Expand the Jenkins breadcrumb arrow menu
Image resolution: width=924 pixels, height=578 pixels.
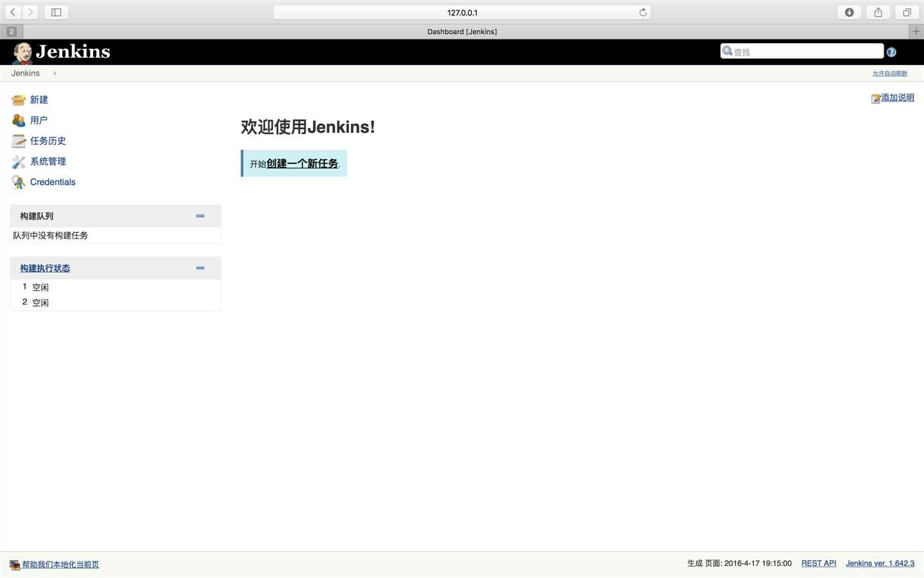55,73
